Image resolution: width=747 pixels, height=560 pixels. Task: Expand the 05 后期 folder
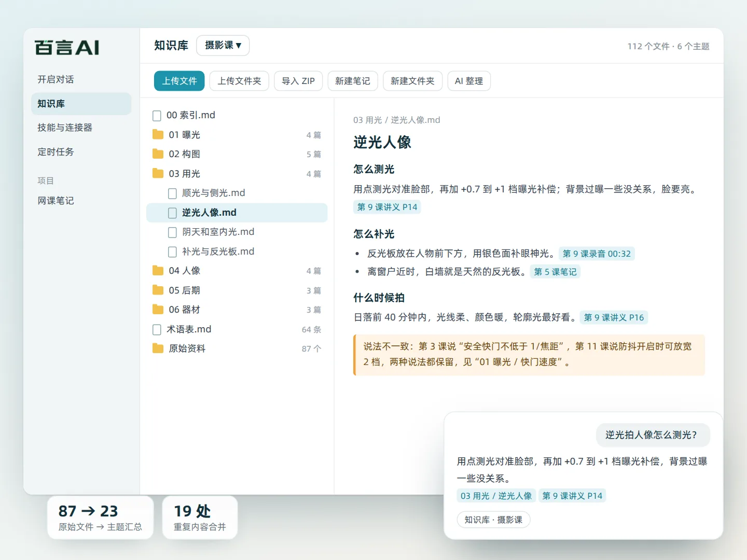coord(237,290)
